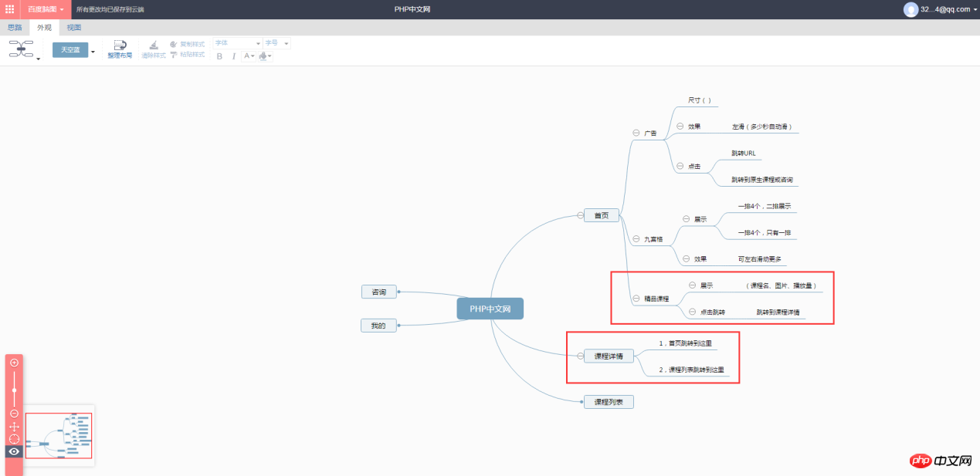Open the background fill color picker
The image size is (980, 476).
point(265,56)
